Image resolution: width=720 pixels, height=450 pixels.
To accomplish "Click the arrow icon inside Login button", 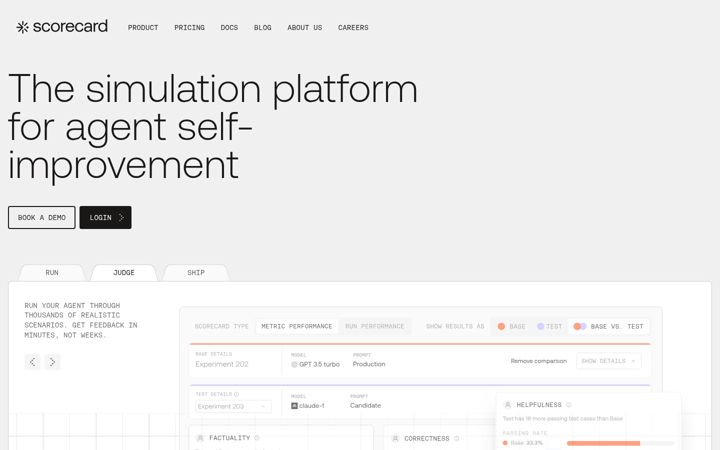I will (121, 218).
